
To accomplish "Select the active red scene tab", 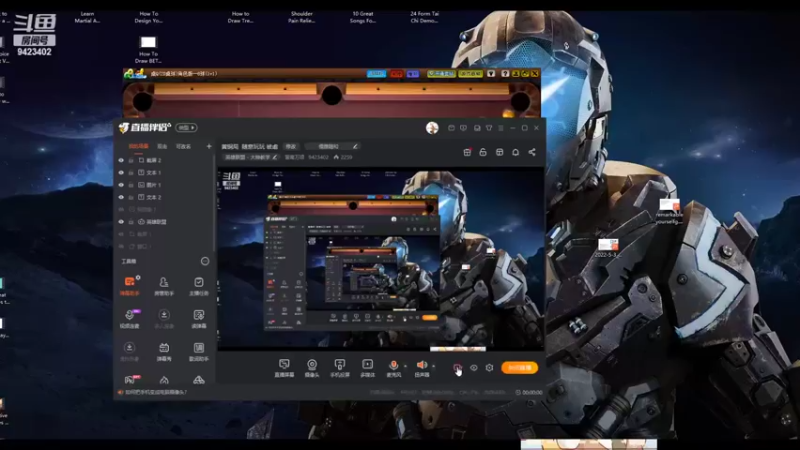I will [138, 146].
